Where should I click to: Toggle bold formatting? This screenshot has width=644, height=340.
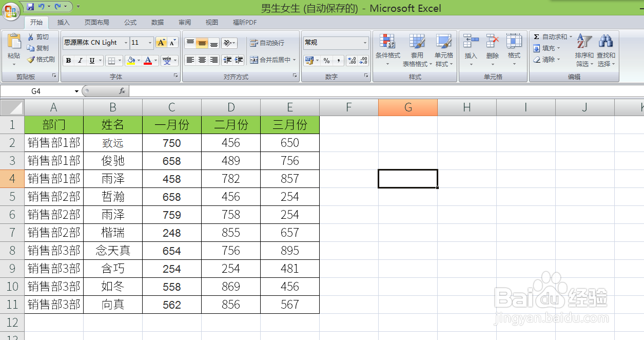pyautogui.click(x=69, y=61)
